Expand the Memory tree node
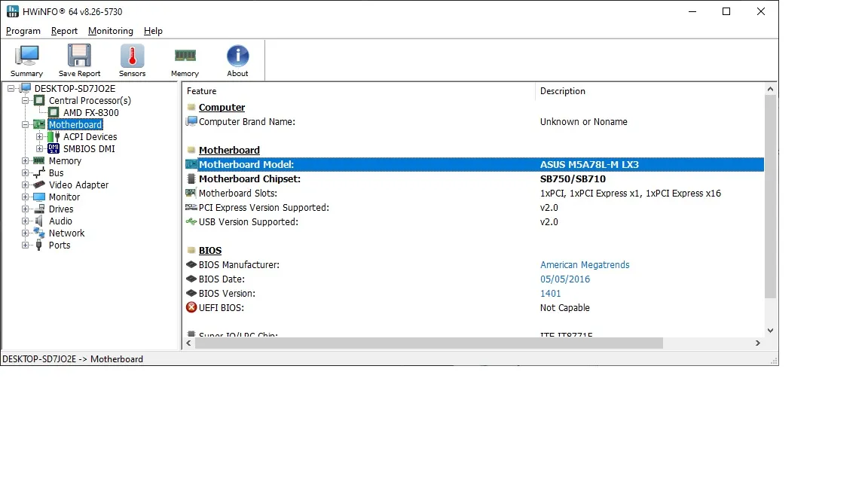 (x=26, y=161)
